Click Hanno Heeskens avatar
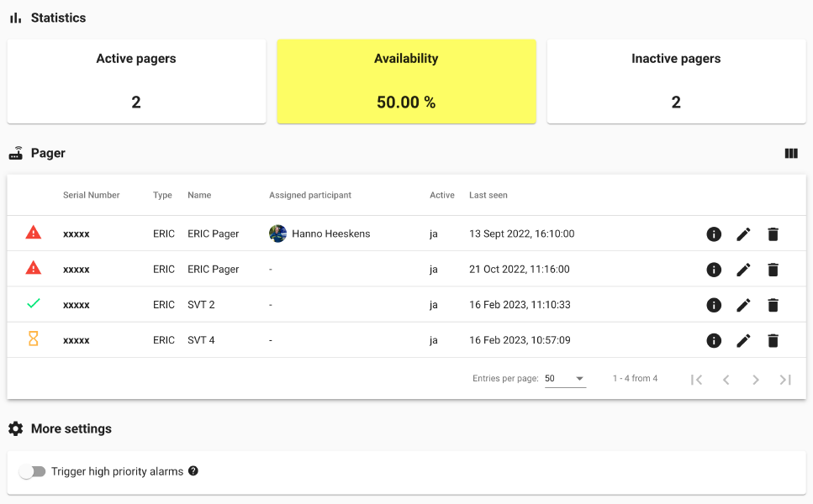Screen dimensions: 813x504 point(278,234)
